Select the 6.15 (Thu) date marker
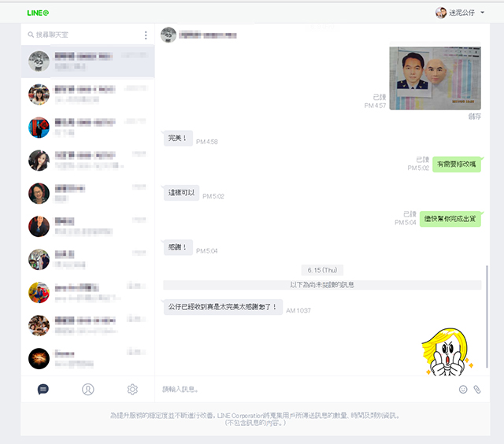 [322, 270]
